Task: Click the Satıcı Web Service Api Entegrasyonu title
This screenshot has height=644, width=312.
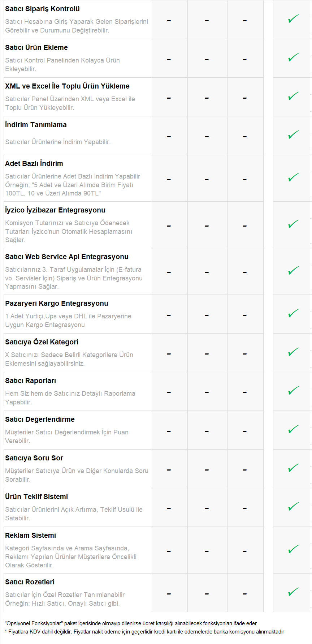Action: point(67,257)
